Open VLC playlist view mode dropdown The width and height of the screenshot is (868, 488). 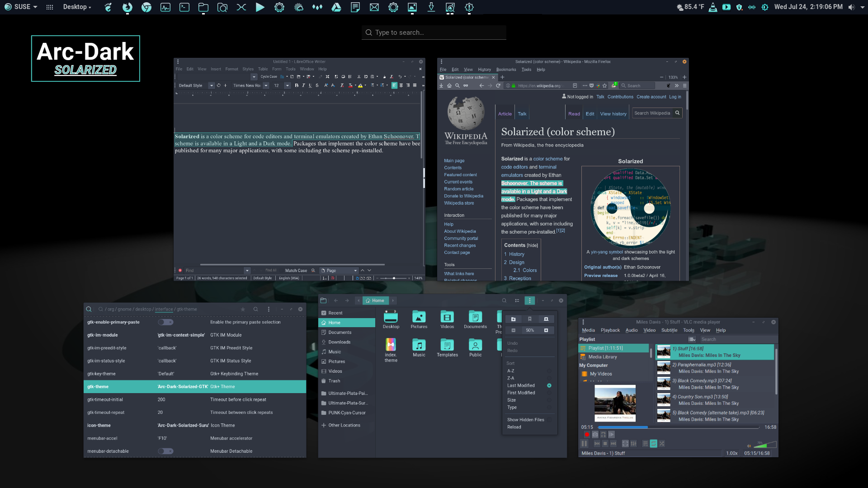(692, 339)
